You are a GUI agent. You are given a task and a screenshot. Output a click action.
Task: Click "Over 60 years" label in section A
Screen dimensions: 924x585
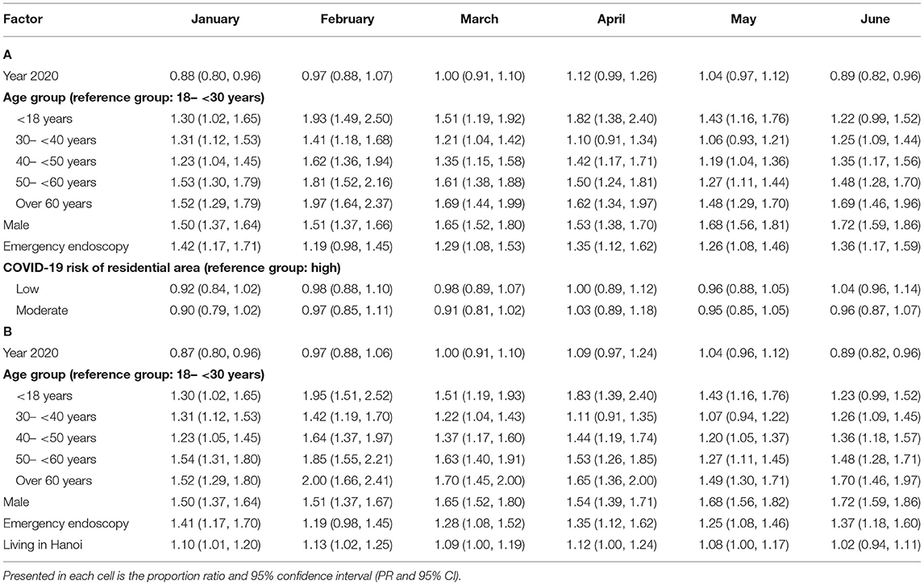click(x=54, y=203)
